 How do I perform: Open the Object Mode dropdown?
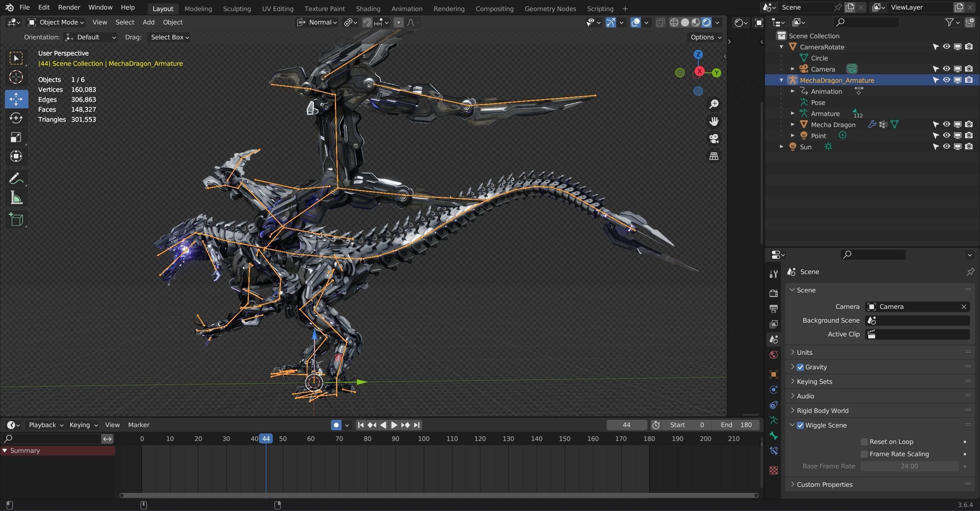[56, 23]
